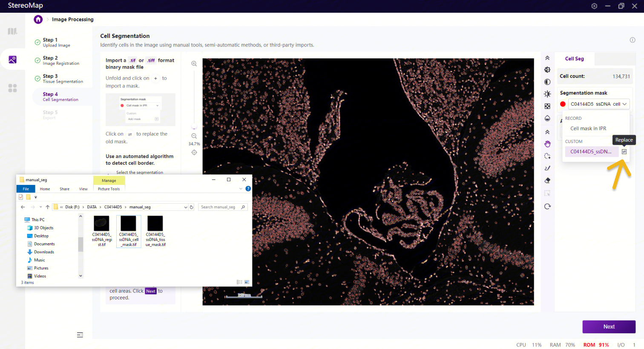Select the Eraser tool
The width and height of the screenshot is (644, 349).
click(x=547, y=180)
